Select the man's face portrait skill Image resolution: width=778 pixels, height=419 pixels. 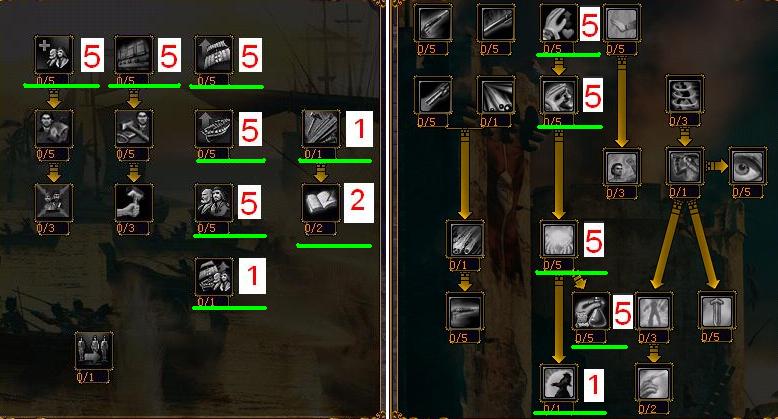pyautogui.click(x=622, y=166)
